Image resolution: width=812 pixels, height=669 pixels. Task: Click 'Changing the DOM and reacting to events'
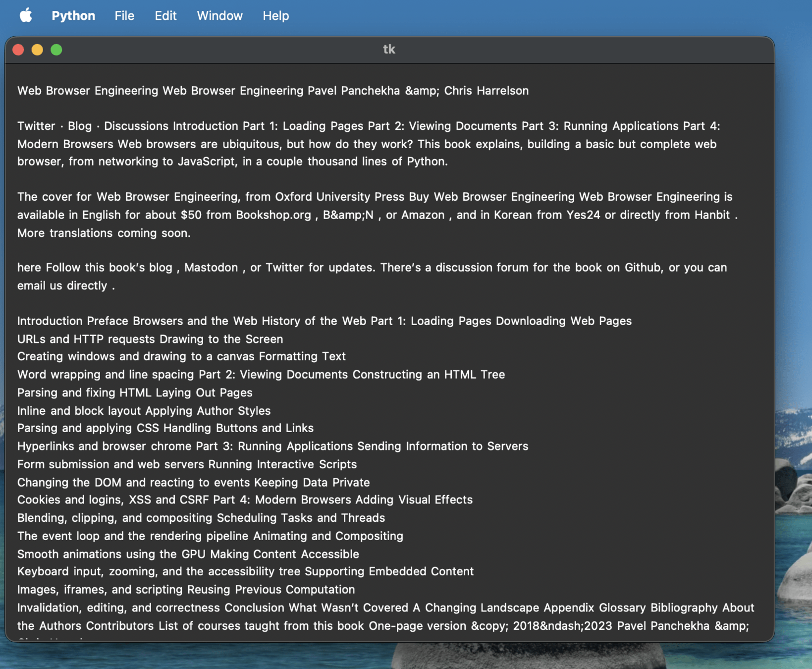click(x=133, y=483)
